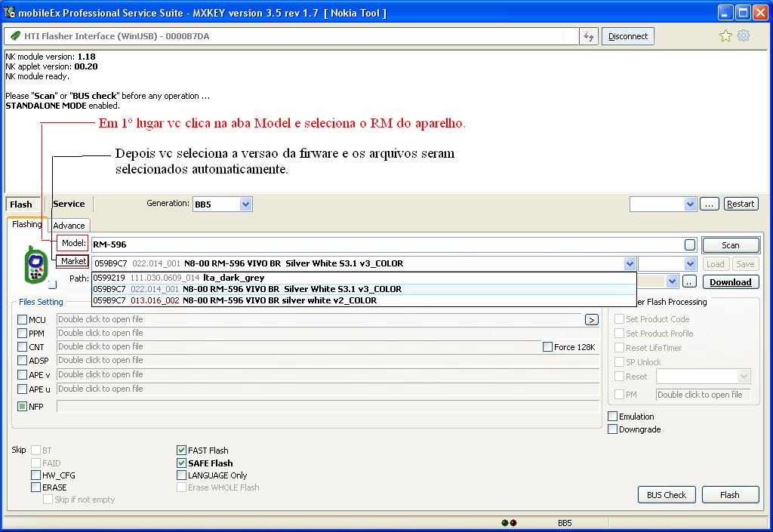
Task: Click the favorites star icon
Action: 725,36
